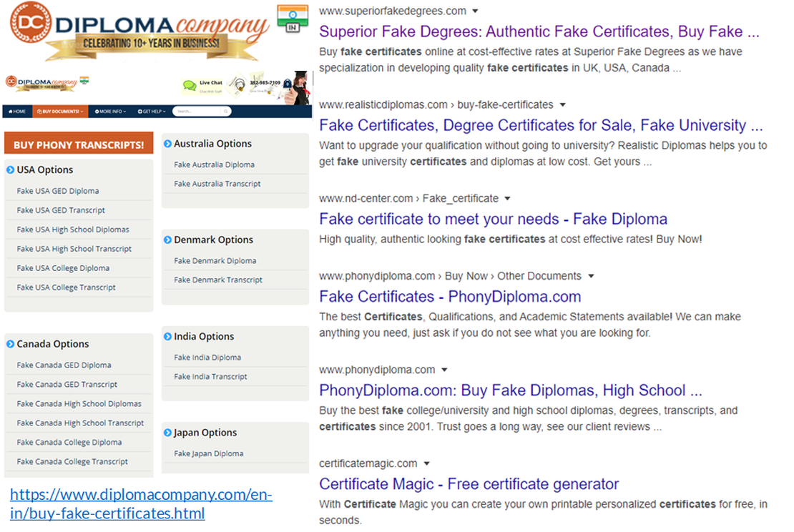Expand the MORE INFO dropdown
The height and width of the screenshot is (532, 794).
[112, 112]
